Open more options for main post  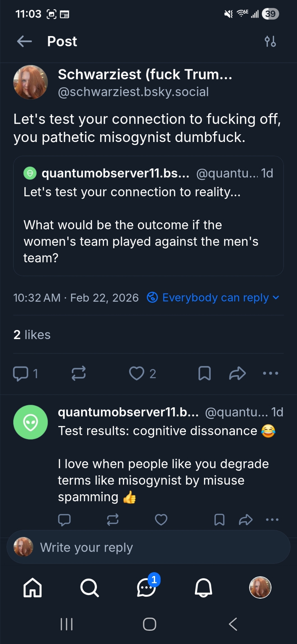(x=270, y=374)
